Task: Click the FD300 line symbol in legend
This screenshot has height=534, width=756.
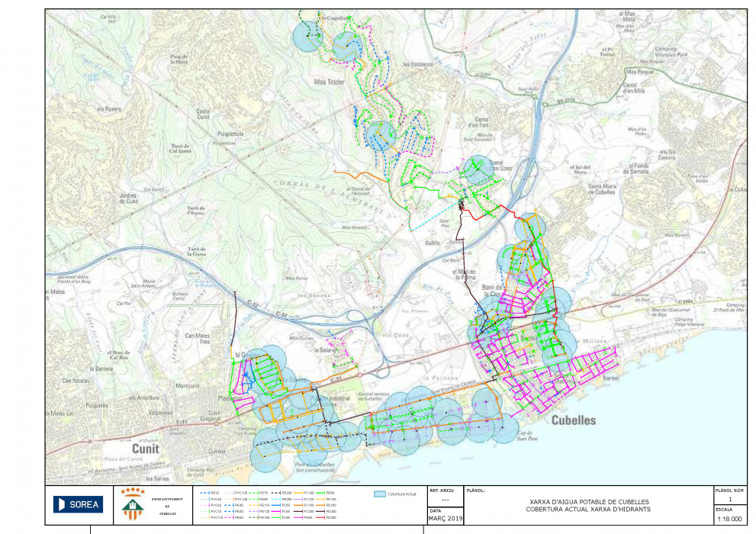Action: tap(320, 518)
